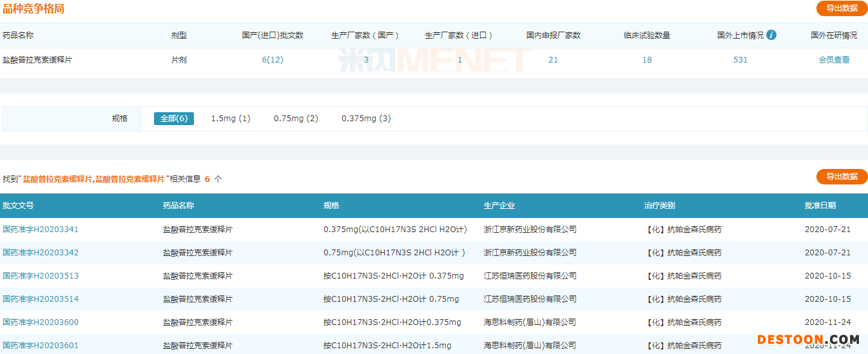Screen dimensions: 868x354
Task: Click the 生产企业 column header
Action: tap(499, 206)
